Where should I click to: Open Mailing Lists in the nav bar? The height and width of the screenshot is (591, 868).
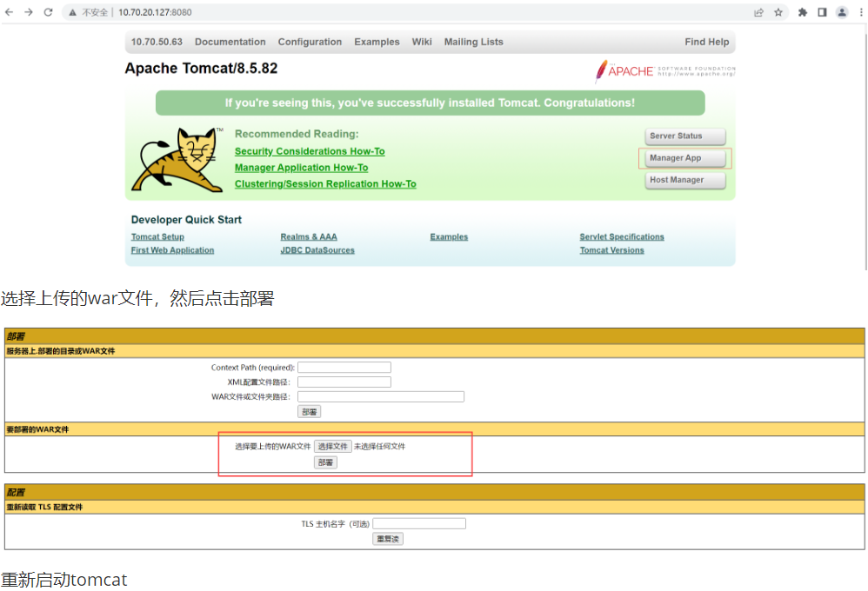pos(474,42)
